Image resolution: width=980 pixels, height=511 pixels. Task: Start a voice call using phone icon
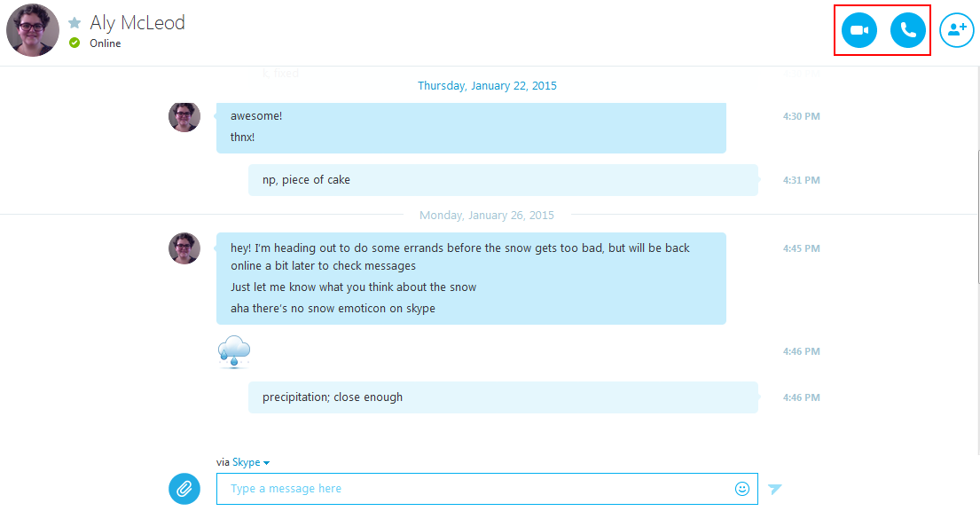907,30
